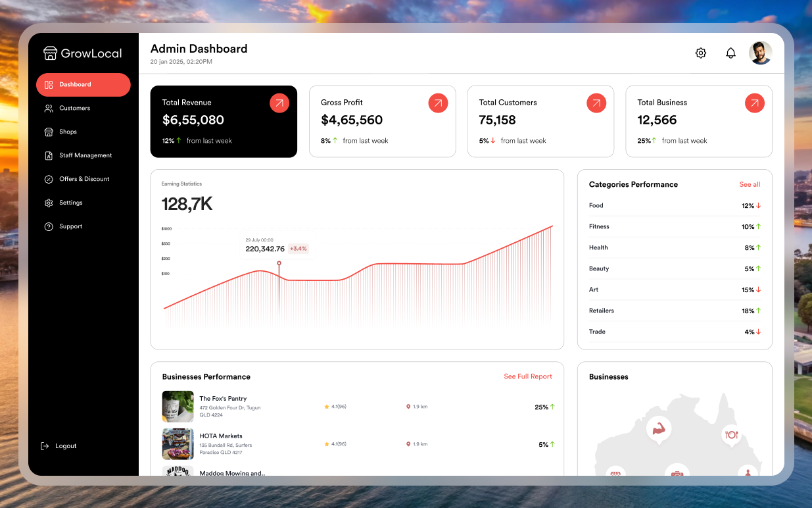Open See Full Report link
812x508 pixels.
click(528, 377)
